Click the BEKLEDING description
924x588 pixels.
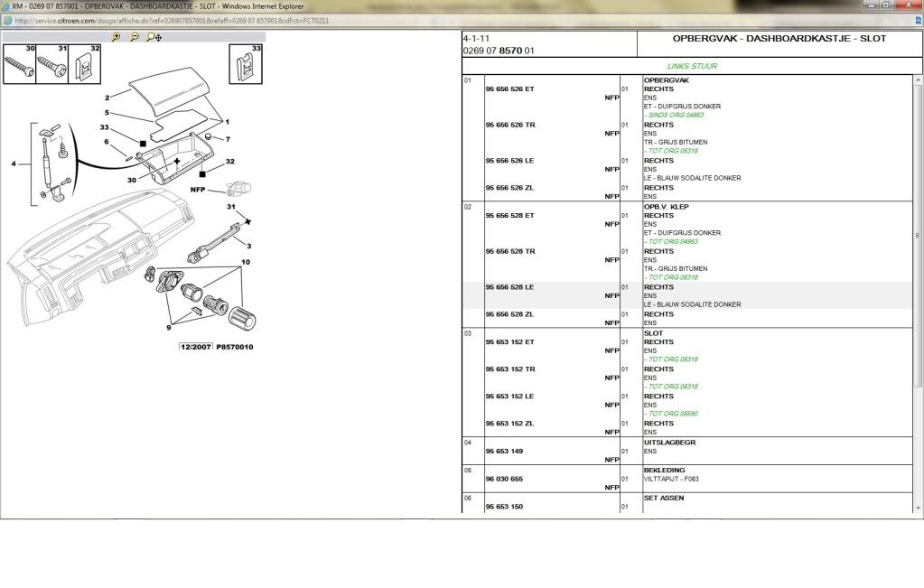(x=664, y=471)
